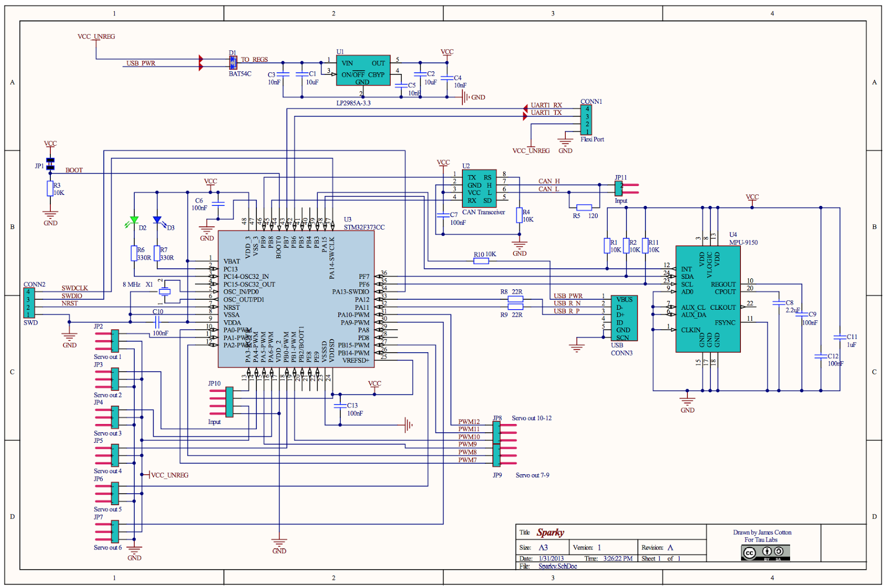884x588 pixels.
Task: Select the R5 120 ohm resistor
Action: point(584,208)
